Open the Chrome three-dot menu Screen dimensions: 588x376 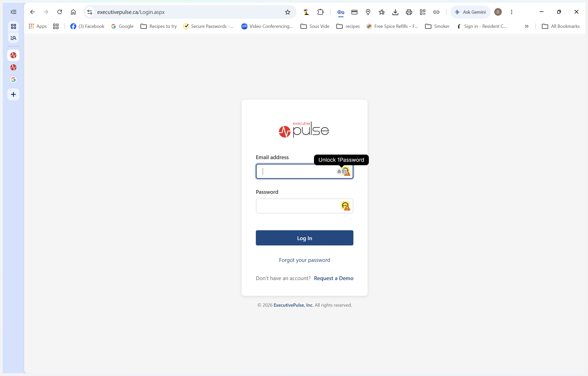click(512, 12)
